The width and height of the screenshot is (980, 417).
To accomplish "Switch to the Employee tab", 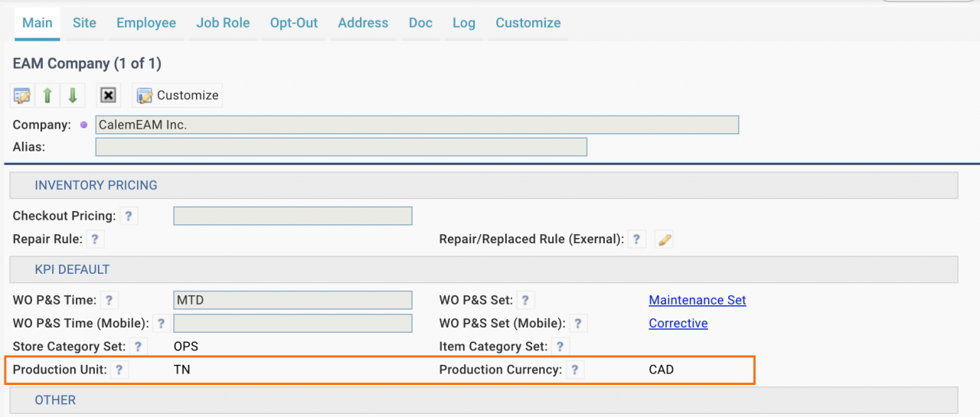I will 146,23.
